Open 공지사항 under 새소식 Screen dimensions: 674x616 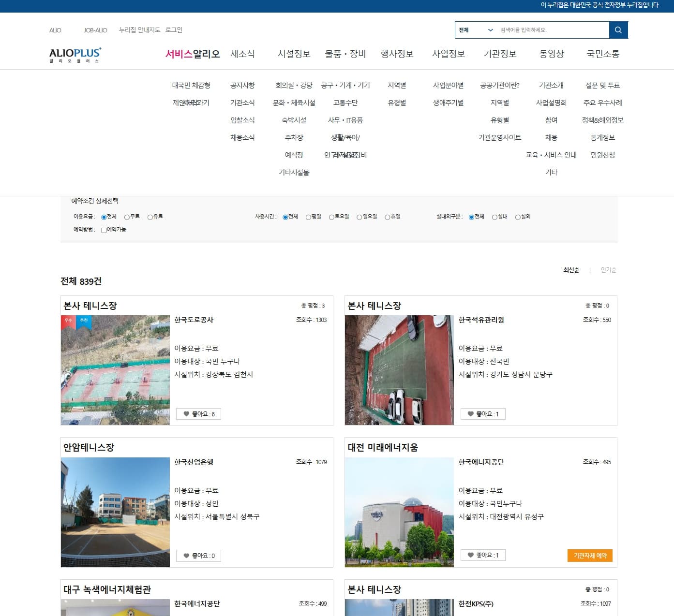(x=242, y=85)
